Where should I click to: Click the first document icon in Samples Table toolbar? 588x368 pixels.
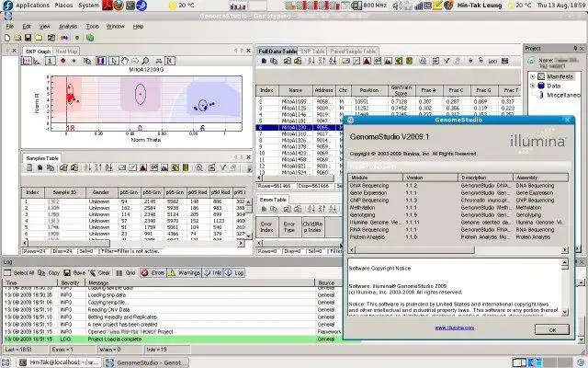(29, 167)
